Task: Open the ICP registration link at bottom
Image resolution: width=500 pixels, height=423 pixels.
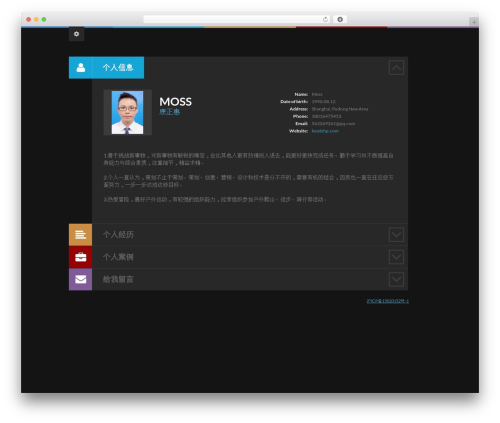Action: pyautogui.click(x=388, y=301)
